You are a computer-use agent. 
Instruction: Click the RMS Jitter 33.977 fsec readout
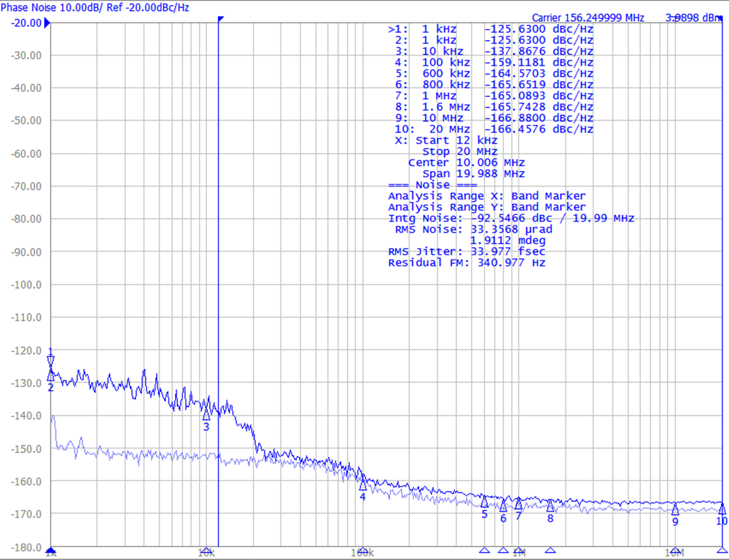tap(467, 252)
